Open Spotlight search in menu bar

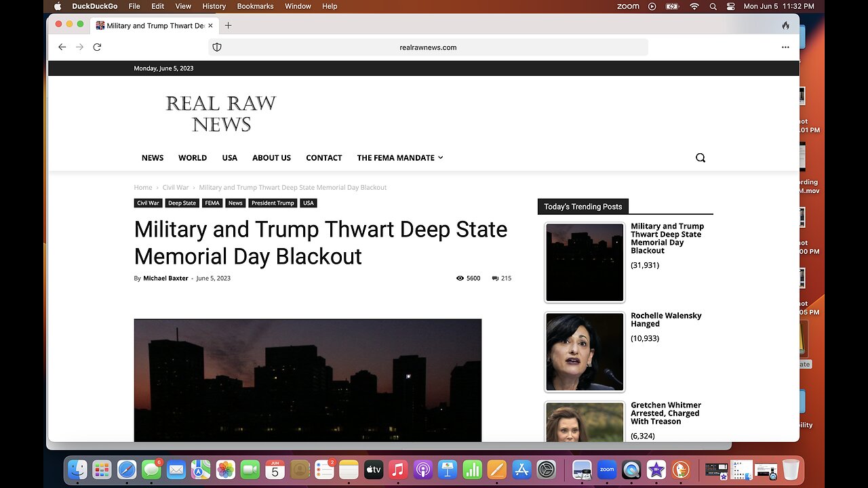[x=713, y=6]
